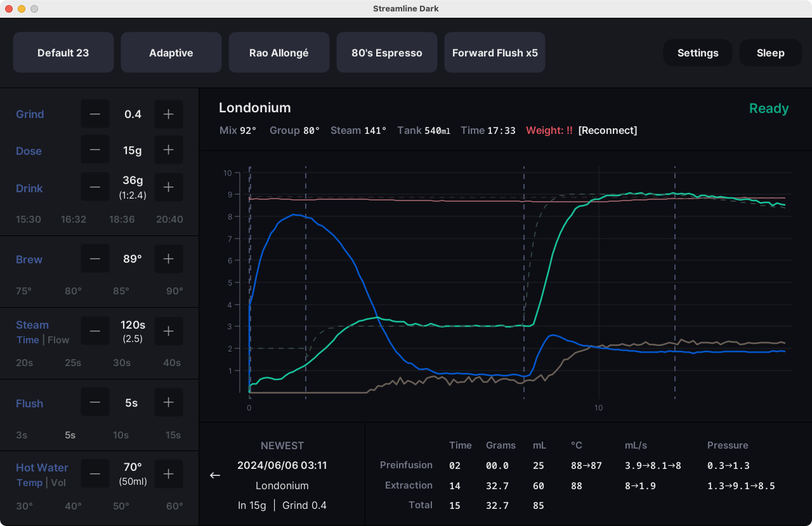
Task: Put the machine to Sleep
Action: click(x=770, y=53)
